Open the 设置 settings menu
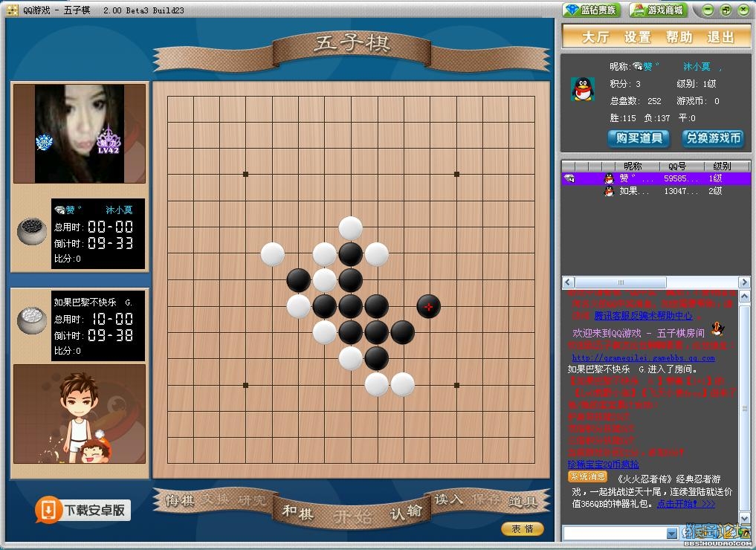The height and width of the screenshot is (550, 756). coord(637,36)
